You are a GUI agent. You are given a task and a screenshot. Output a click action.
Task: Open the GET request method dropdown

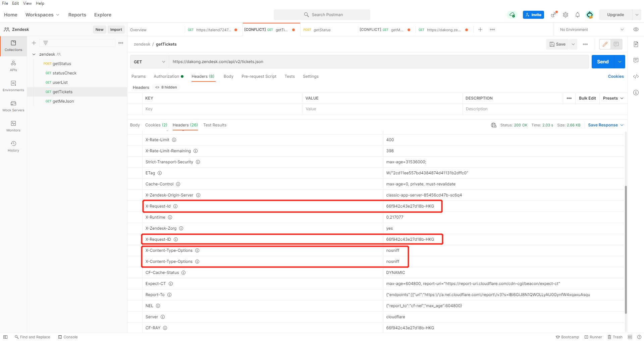149,62
